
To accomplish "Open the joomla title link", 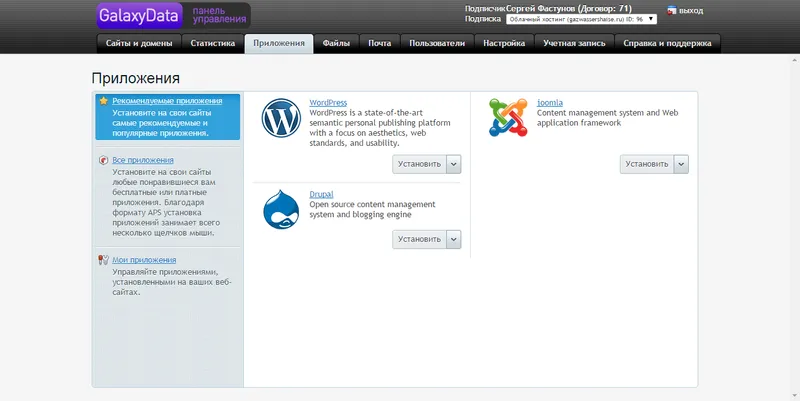I will [549, 103].
